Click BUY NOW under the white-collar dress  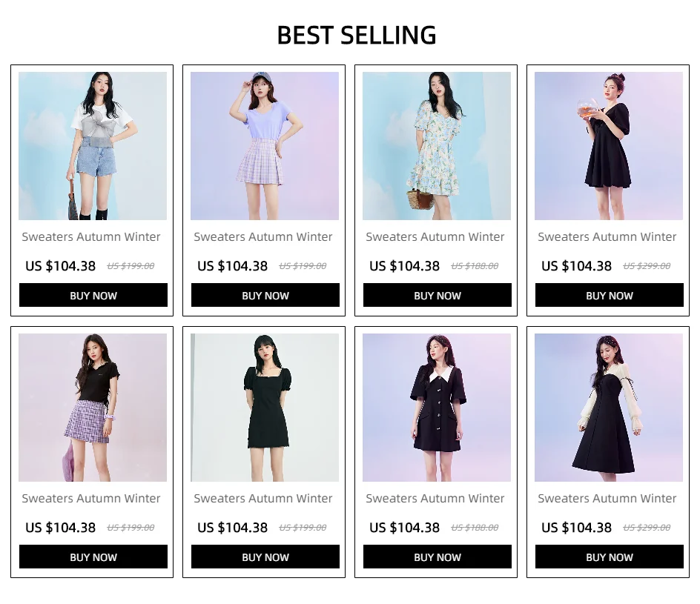437,557
